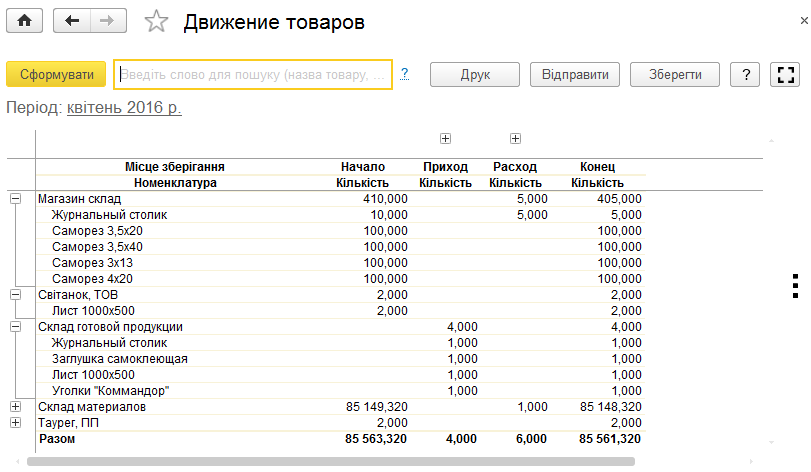The height and width of the screenshot is (472, 811).
Task: Select the Разом totals label
Action: click(x=57, y=439)
